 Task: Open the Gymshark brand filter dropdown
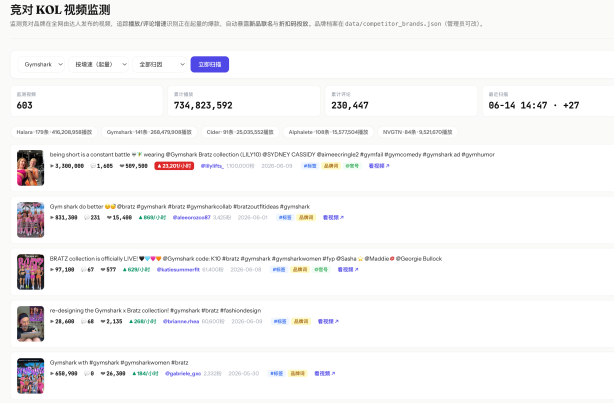coord(41,65)
